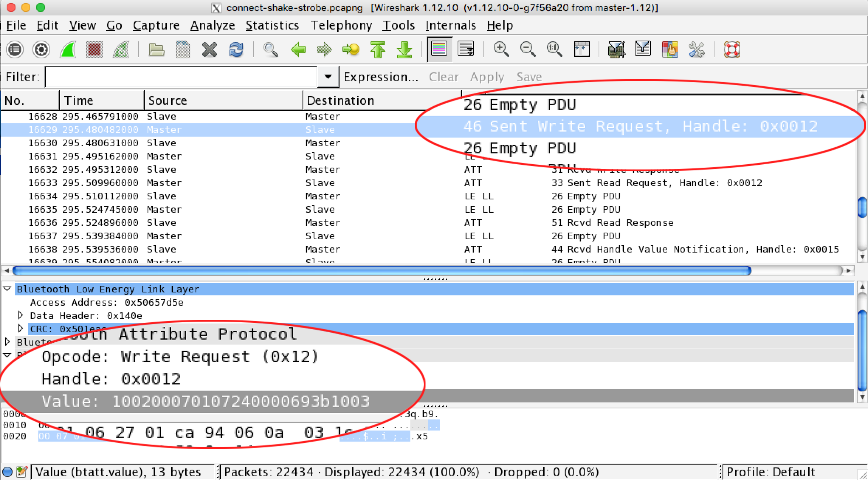Open a capture file folder icon
The height and width of the screenshot is (480, 868).
coord(156,49)
